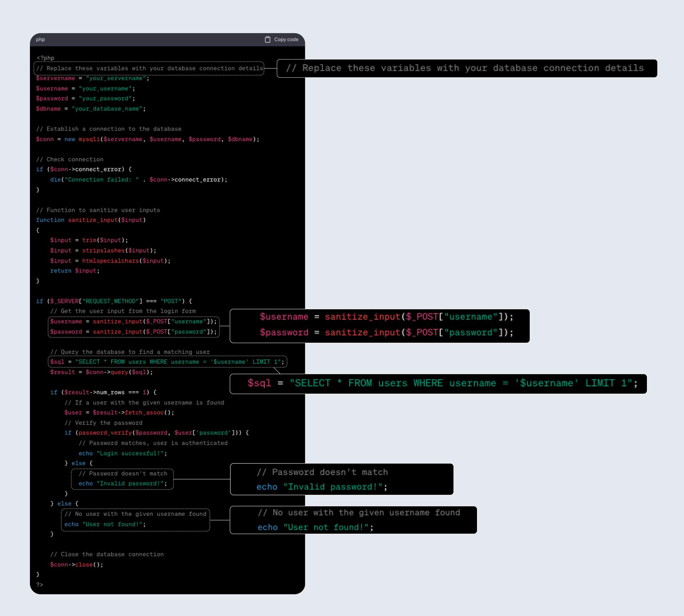
Task: Click the ?> closing tag
Action: pos(40,585)
